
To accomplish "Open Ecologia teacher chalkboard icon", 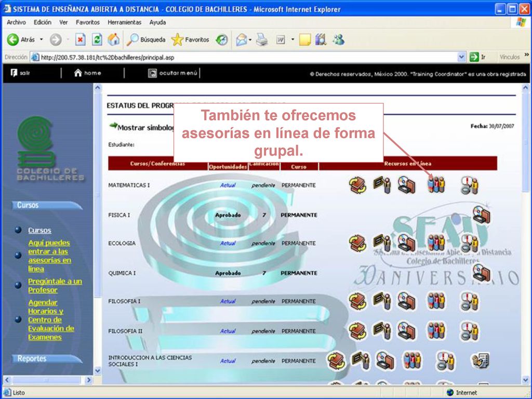I will point(382,243).
